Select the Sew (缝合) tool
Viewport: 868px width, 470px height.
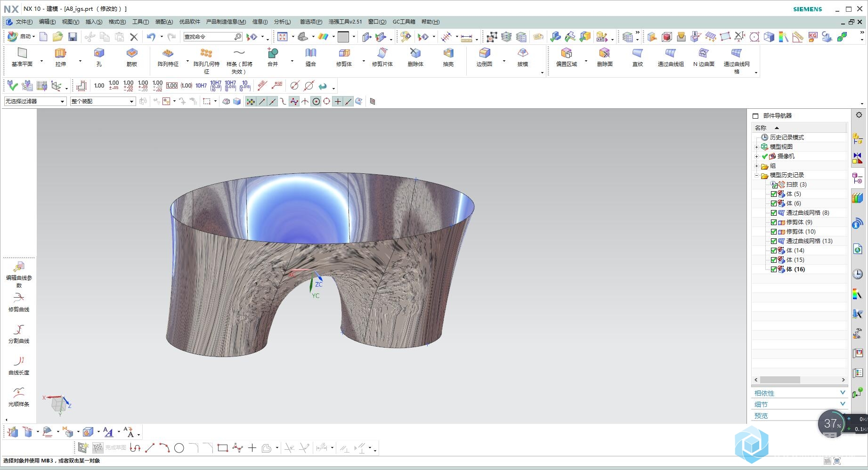click(x=310, y=57)
